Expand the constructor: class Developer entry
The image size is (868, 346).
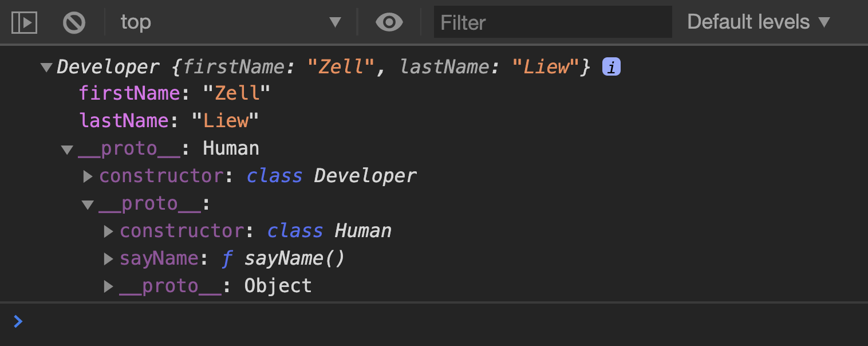click(x=88, y=176)
